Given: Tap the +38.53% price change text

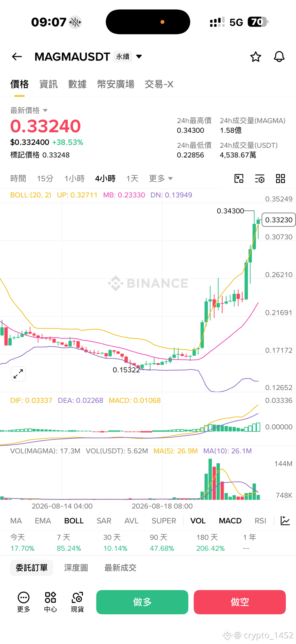Looking at the screenshot, I should click(x=68, y=142).
